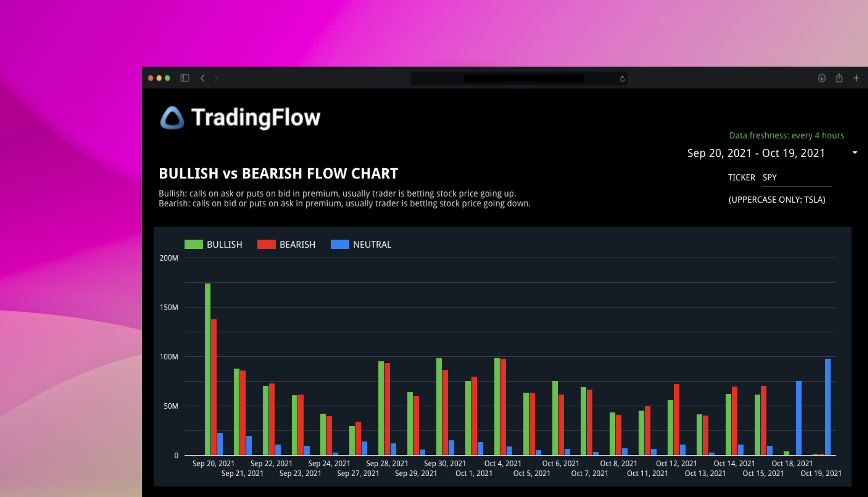868x497 pixels.
Task: Click the chart title BULLISH vs BEARISH FLOW CHART
Action: tap(278, 173)
